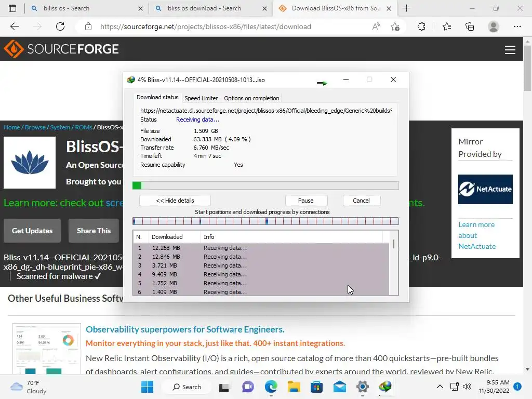Add page to favorites star icon
The width and height of the screenshot is (532, 399).
click(x=395, y=26)
